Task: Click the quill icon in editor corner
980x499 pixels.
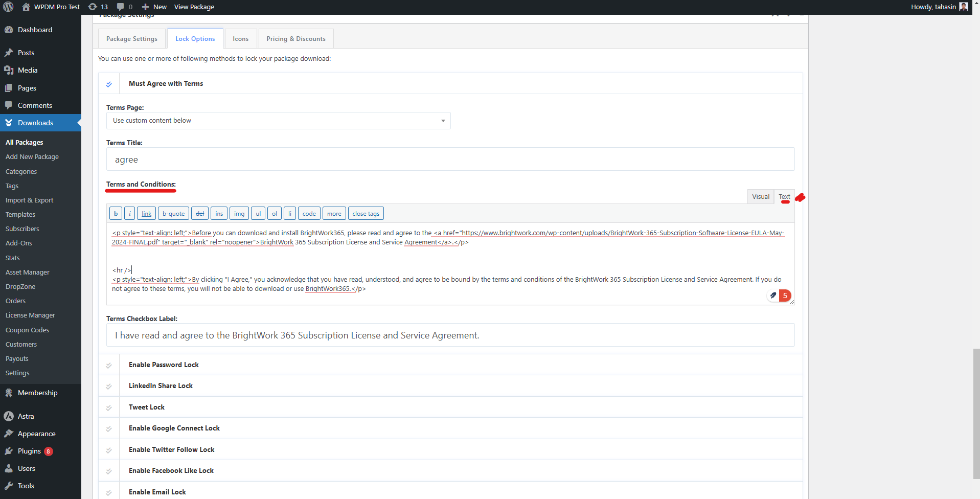Action: (x=773, y=296)
